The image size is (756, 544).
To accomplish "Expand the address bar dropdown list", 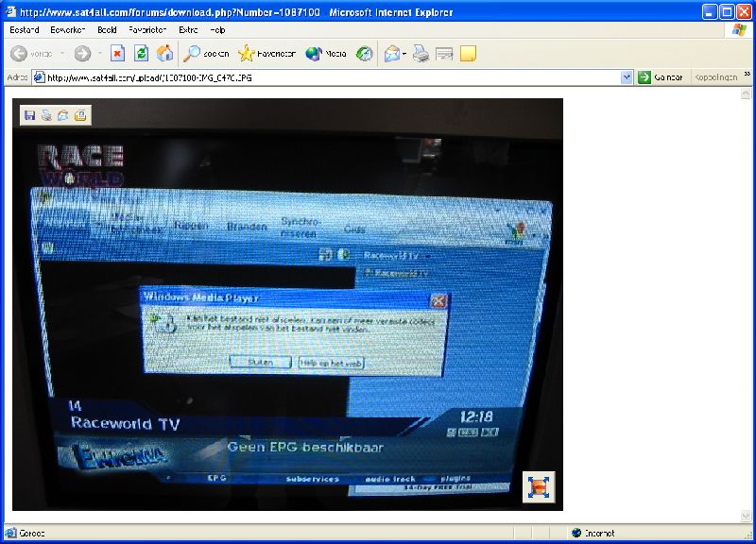I will (x=627, y=77).
